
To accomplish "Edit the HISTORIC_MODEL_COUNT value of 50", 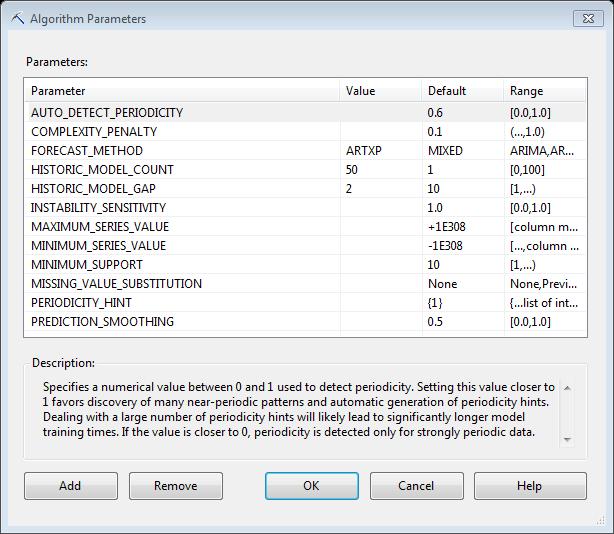I will pyautogui.click(x=381, y=170).
